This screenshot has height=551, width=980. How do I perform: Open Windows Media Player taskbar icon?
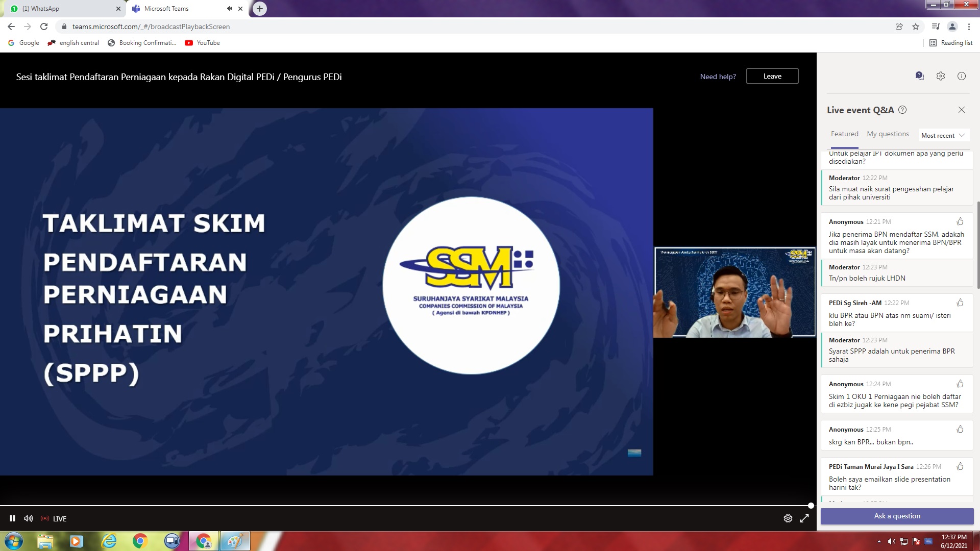pos(76,541)
